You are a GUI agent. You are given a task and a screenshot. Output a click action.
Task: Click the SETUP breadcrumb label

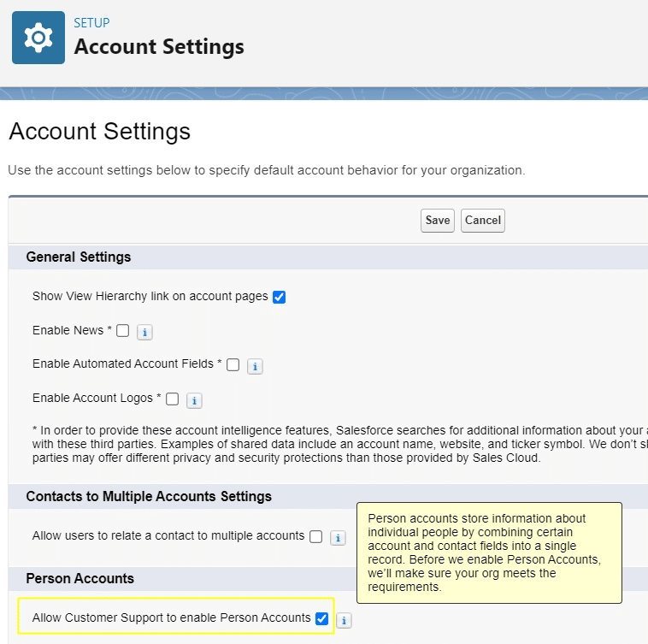(x=91, y=23)
